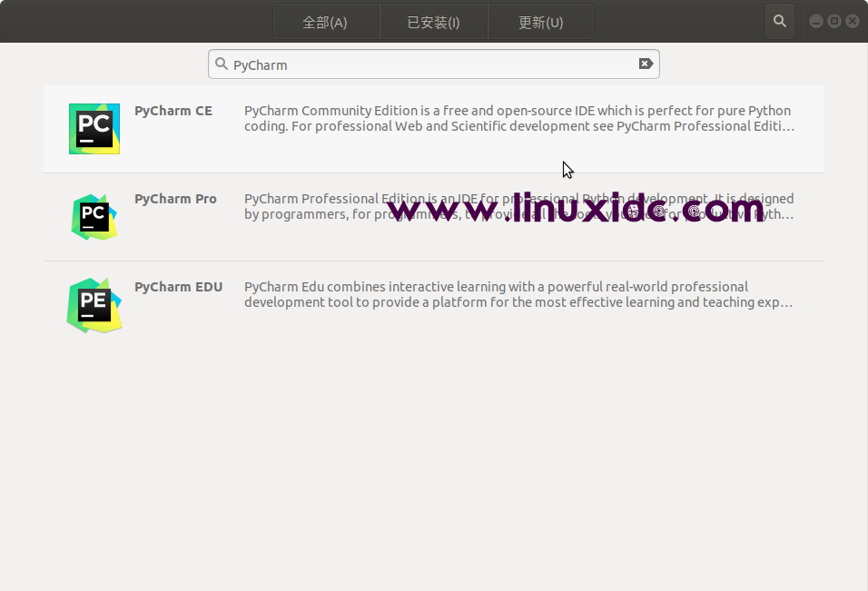This screenshot has height=591, width=868.
Task: Click the PyCharm search input field
Action: (x=433, y=64)
